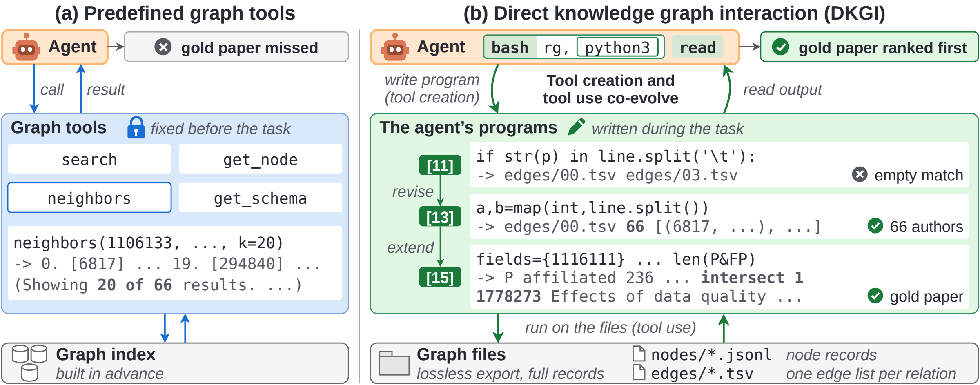Select the search graph tool box
The height and width of the screenshot is (385, 980).
[89, 159]
